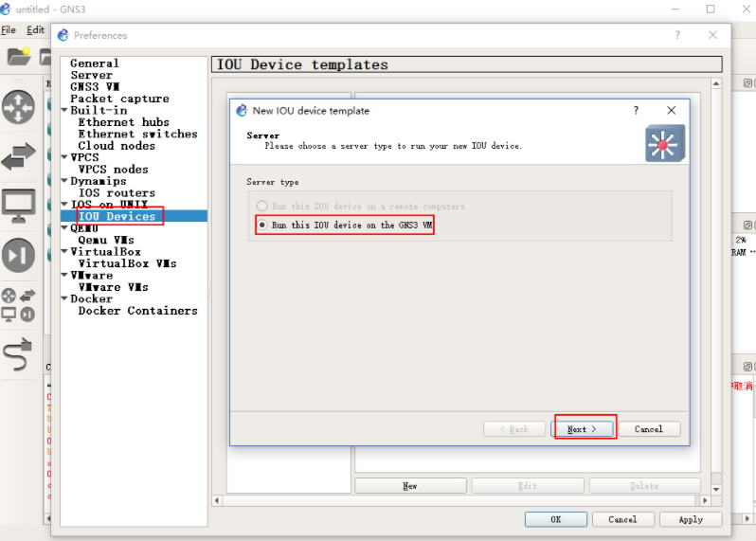Browse end devices monitor icon
This screenshot has height=541, width=756.
point(18,206)
